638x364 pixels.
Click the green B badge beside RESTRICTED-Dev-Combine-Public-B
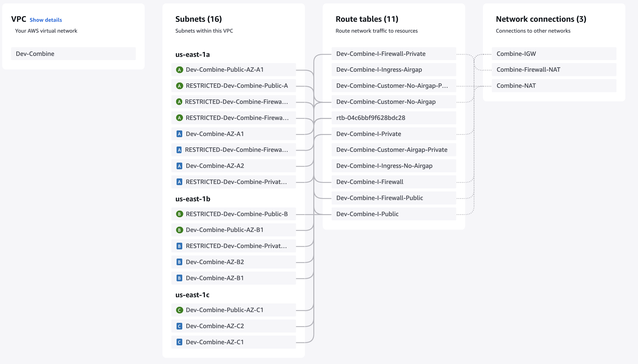click(x=179, y=214)
